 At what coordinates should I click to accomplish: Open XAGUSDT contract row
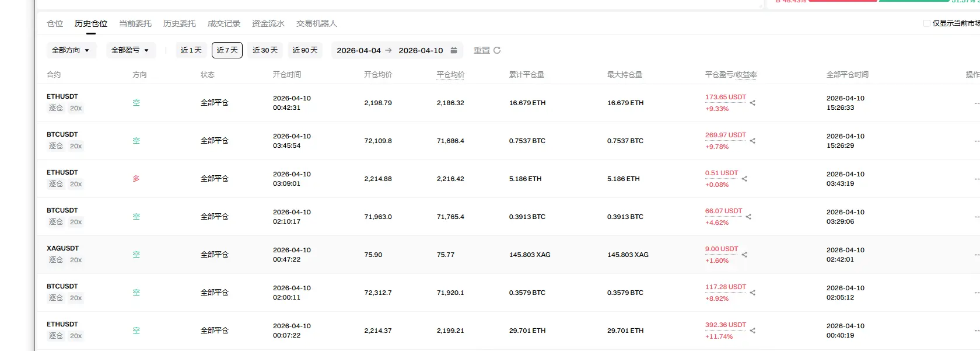508,255
